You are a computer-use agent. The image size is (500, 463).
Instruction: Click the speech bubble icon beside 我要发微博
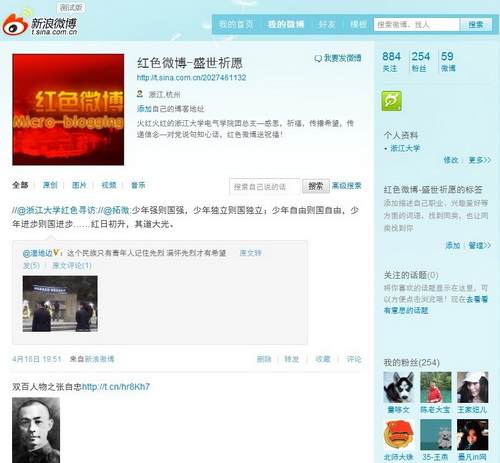pyautogui.click(x=318, y=59)
